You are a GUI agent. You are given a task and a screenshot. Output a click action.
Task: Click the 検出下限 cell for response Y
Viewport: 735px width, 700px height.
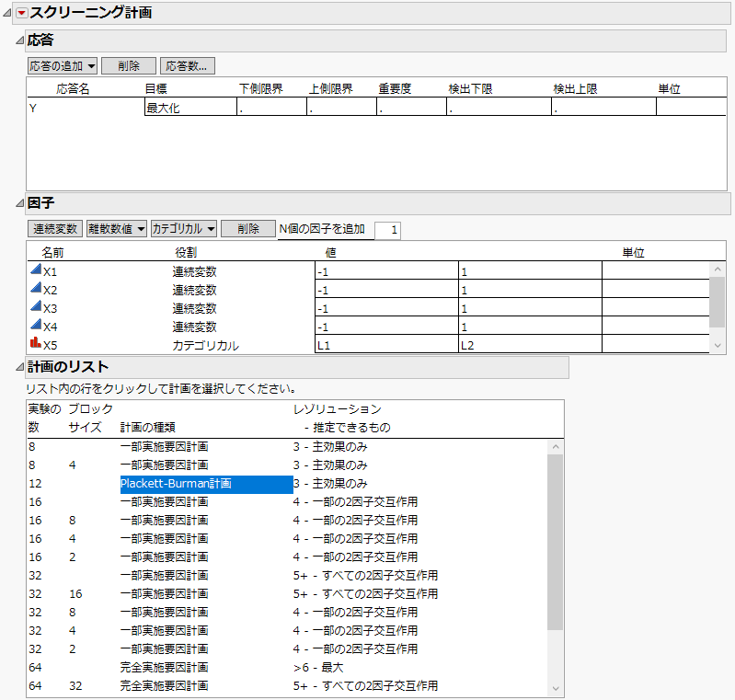tap(499, 108)
